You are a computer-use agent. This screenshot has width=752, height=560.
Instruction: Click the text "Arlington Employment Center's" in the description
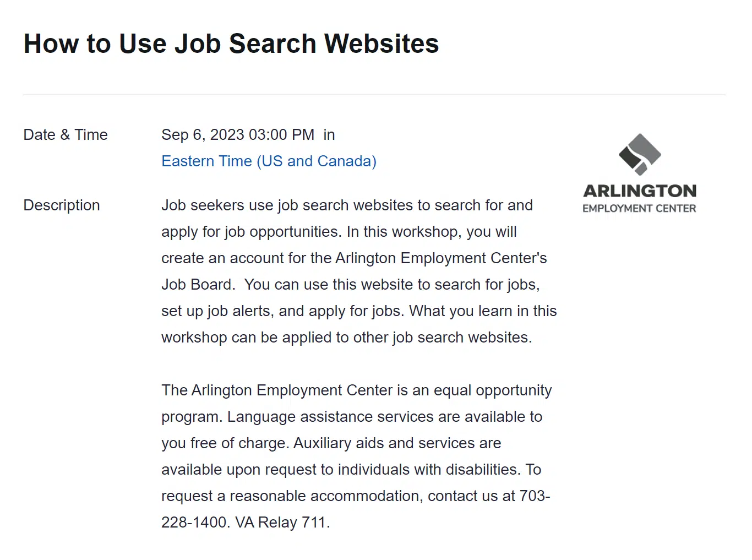click(441, 258)
